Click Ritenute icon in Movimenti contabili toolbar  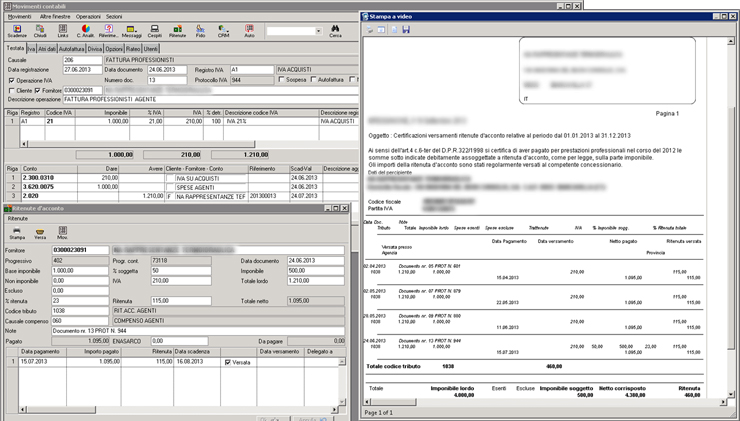pos(177,31)
